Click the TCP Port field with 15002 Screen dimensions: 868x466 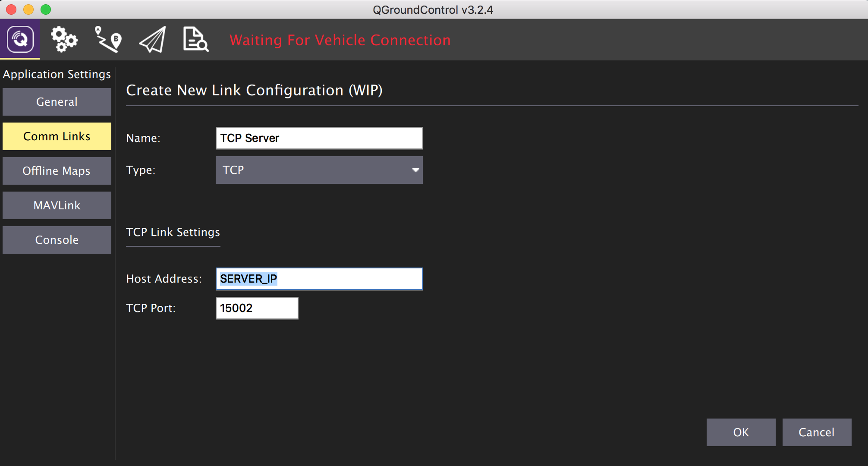click(257, 308)
